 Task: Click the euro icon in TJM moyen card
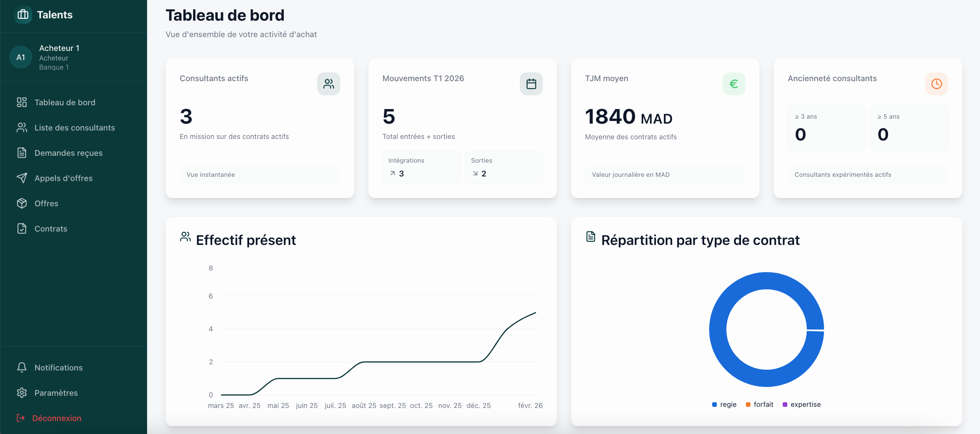tap(734, 84)
